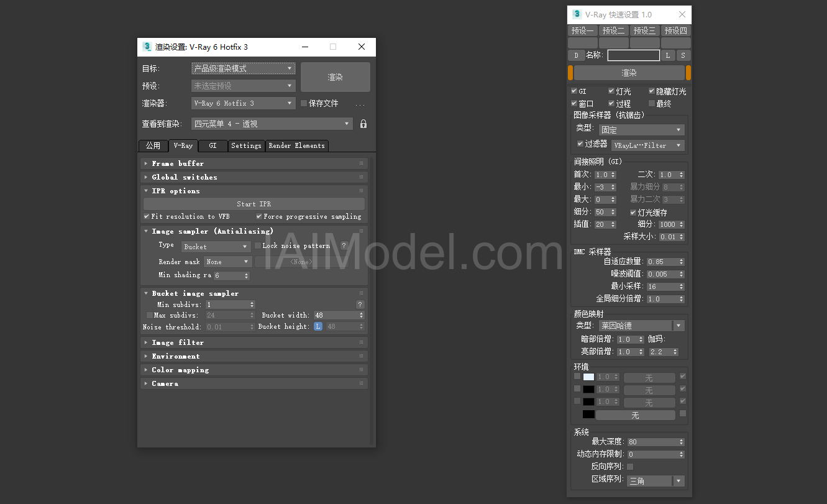Image resolution: width=827 pixels, height=504 pixels.
Task: Click the L button next to name field
Action: click(668, 55)
